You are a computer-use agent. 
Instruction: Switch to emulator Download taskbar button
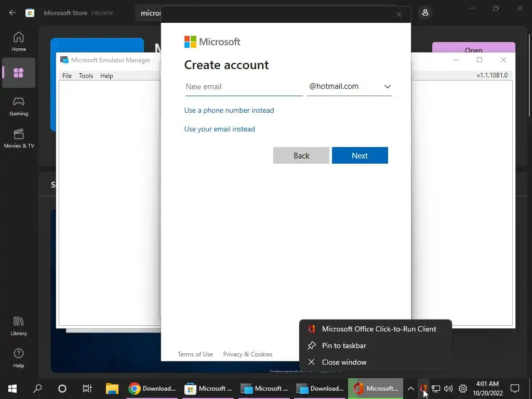320,389
